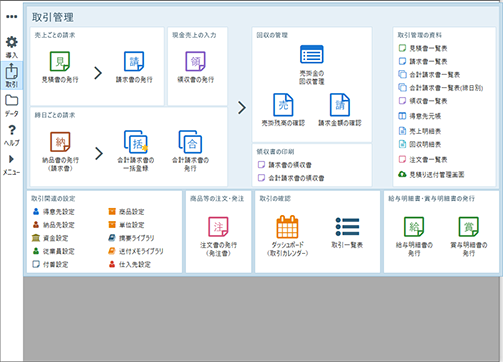Open the データ folder section
The height and width of the screenshot is (362, 503).
[x=12, y=106]
